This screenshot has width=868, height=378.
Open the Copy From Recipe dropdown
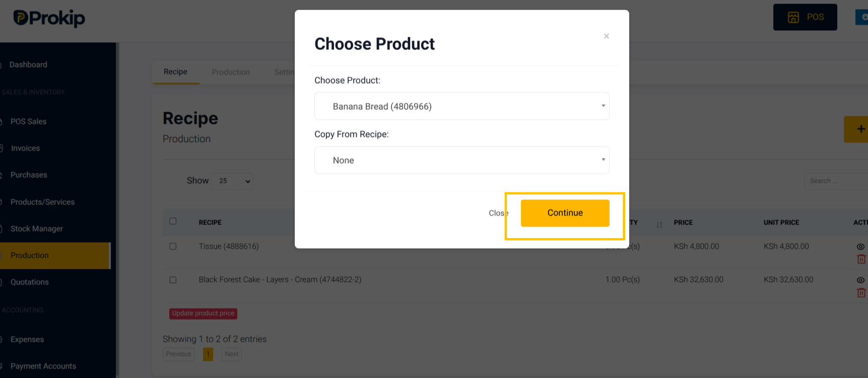tap(462, 160)
